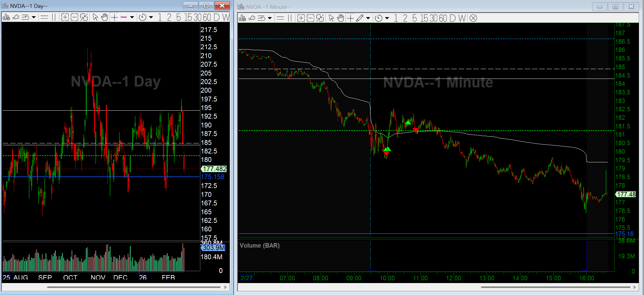Select D daily timeframe in Day window
This screenshot has height=295, width=644.
(216, 17)
